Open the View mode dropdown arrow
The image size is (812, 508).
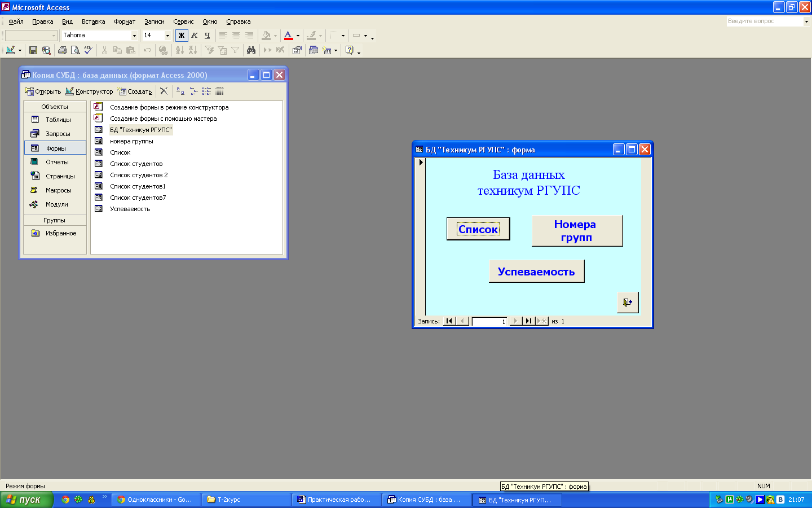(x=20, y=50)
